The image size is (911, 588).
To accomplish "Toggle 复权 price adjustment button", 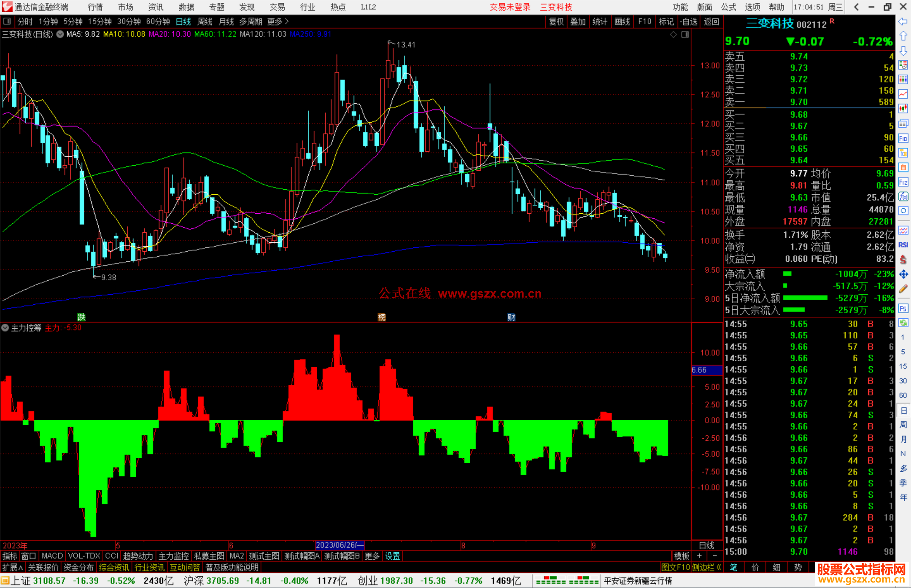I will coord(556,21).
